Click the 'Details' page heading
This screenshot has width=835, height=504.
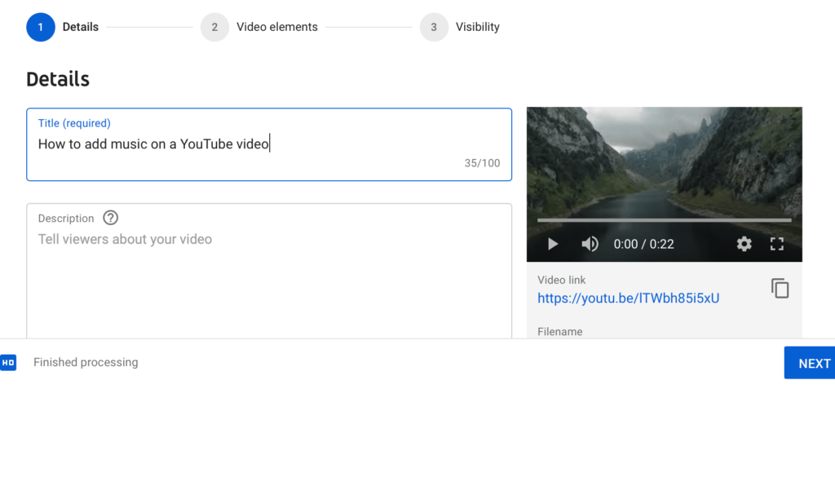(x=58, y=79)
